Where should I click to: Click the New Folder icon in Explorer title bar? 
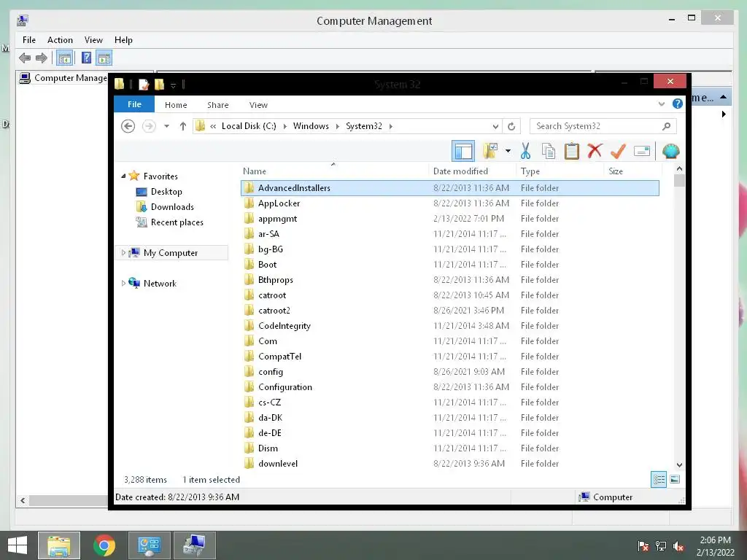[x=159, y=85]
